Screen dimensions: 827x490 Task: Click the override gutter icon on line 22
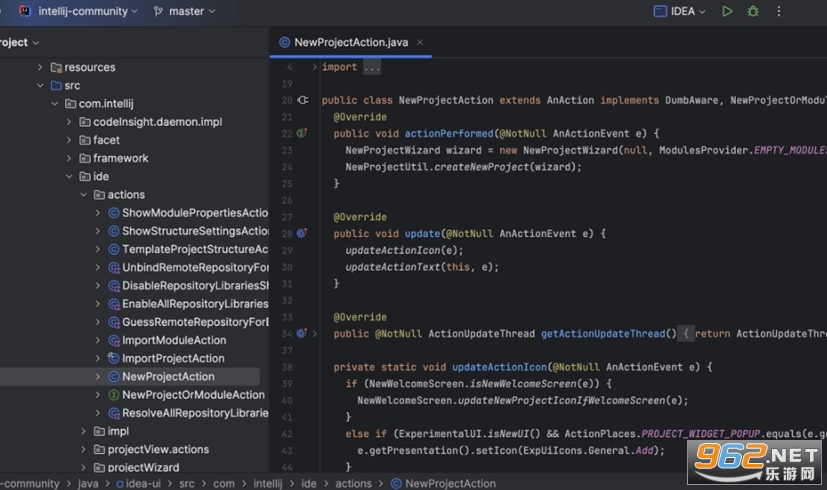pos(302,133)
